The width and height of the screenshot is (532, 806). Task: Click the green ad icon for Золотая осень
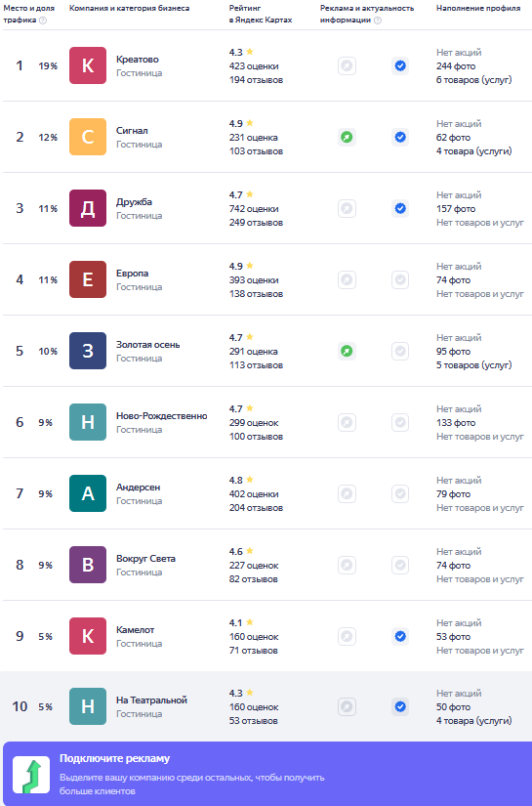(347, 351)
